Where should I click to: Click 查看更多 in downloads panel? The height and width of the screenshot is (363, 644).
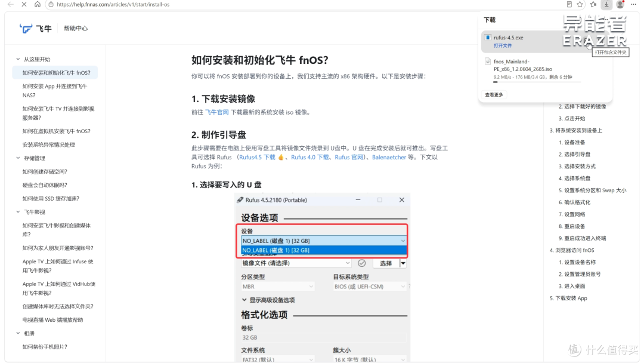[x=494, y=94]
